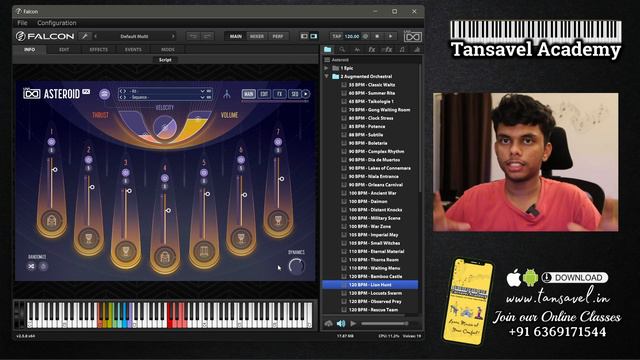Toggle the purple button atop pod 6

click(241, 160)
